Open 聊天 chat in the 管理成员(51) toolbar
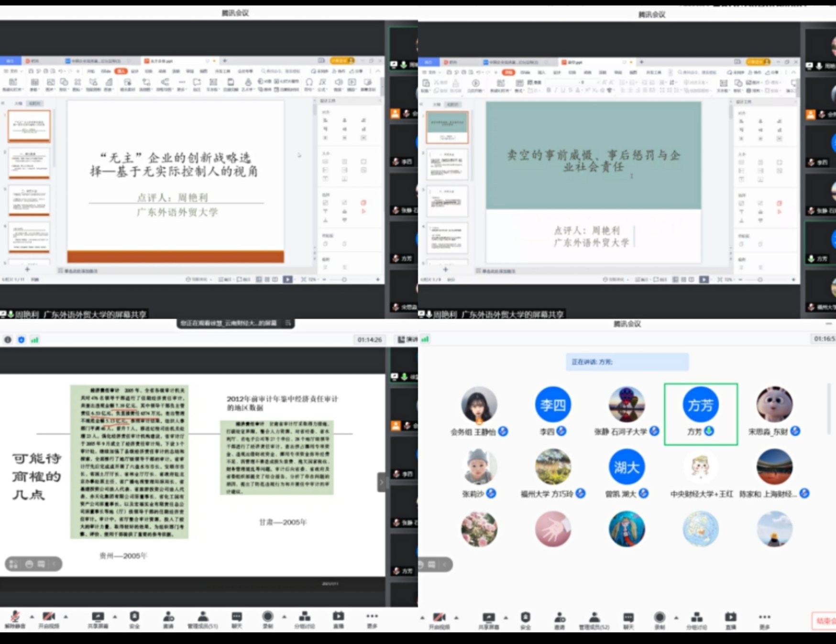Image resolution: width=836 pixels, height=644 pixels. (237, 617)
